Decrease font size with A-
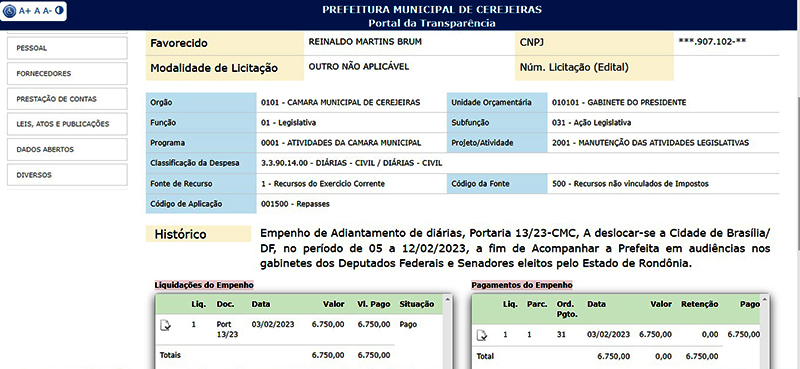 47,11
